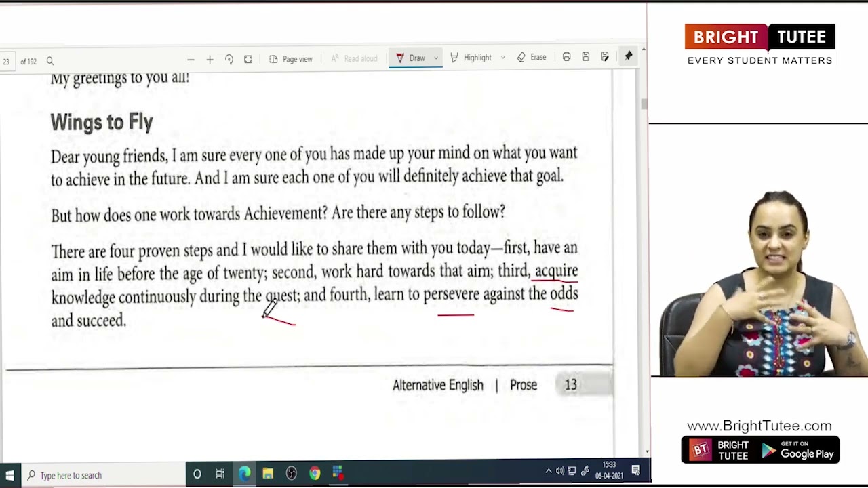
Task: Open the Highlight color dropdown arrow
Action: (x=502, y=58)
